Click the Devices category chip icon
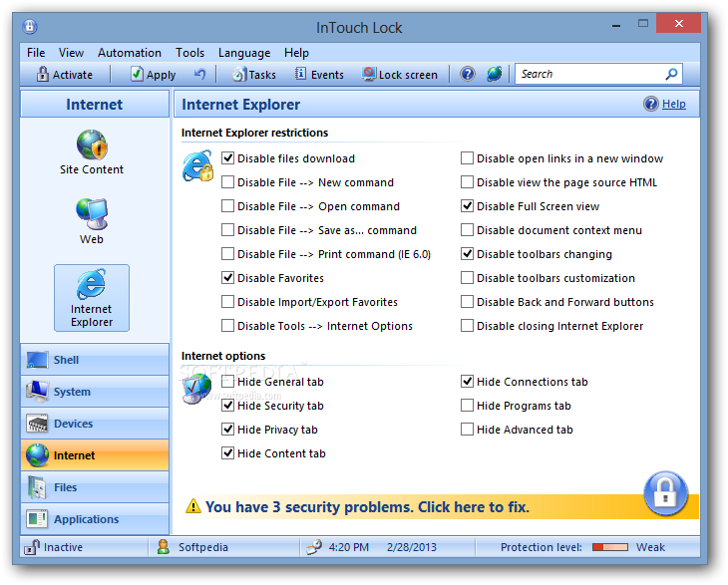Screen dimensions: 728x585 (x=37, y=424)
